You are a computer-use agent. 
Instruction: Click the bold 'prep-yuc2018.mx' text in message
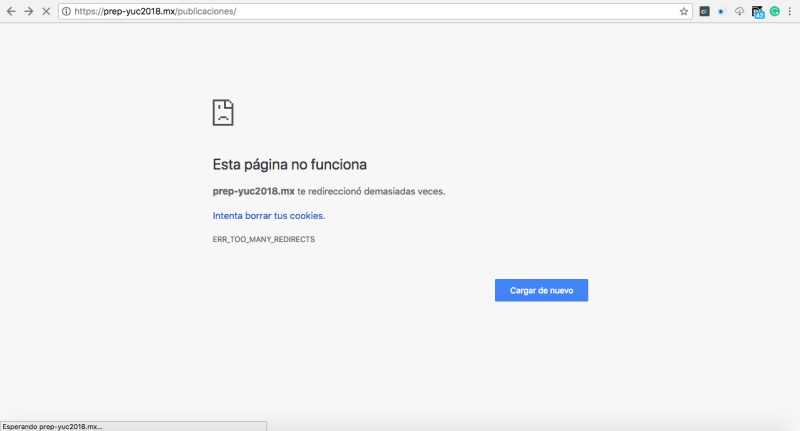(x=254, y=191)
